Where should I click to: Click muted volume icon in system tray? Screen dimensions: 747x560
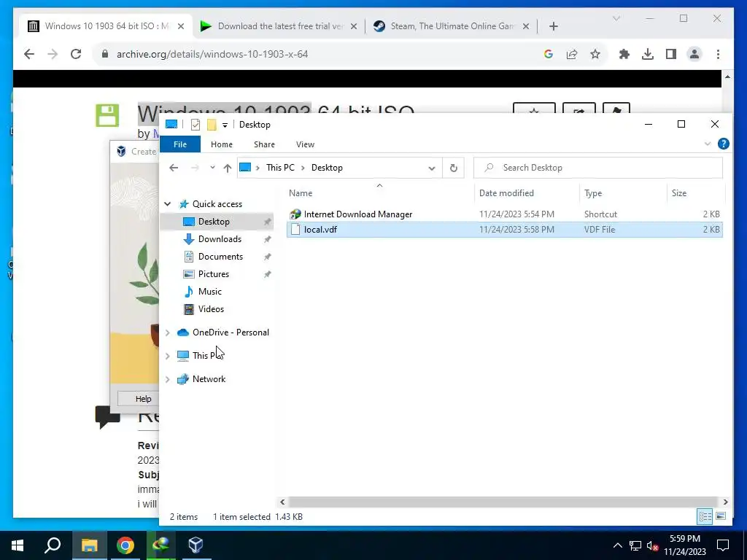[x=651, y=545]
